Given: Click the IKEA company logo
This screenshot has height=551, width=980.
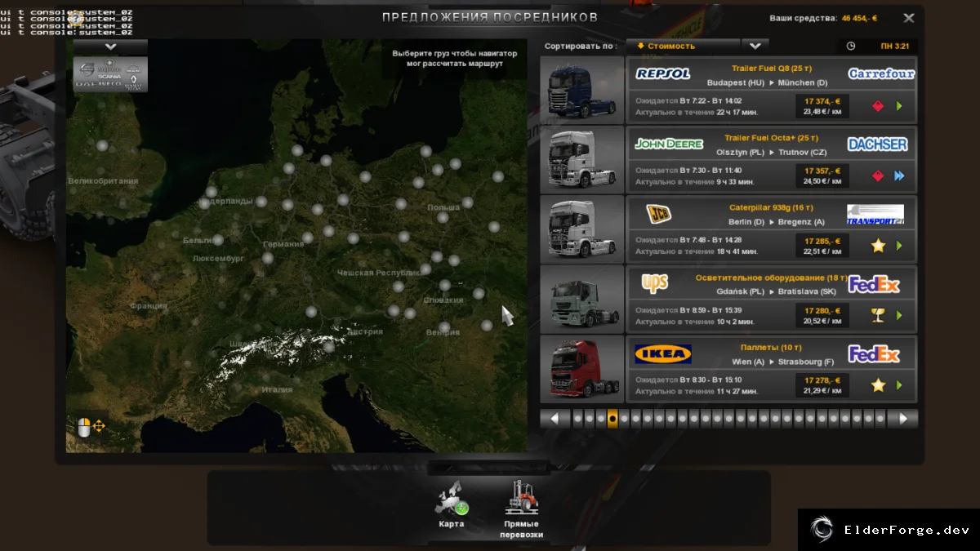Looking at the screenshot, I should coord(663,353).
